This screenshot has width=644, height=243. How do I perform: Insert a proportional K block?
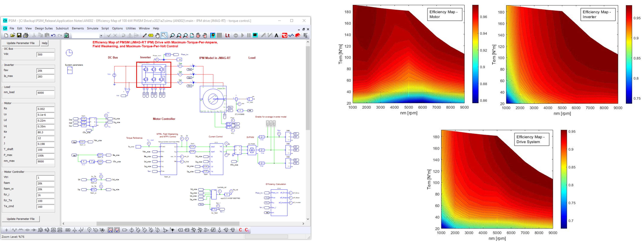click(x=181, y=230)
